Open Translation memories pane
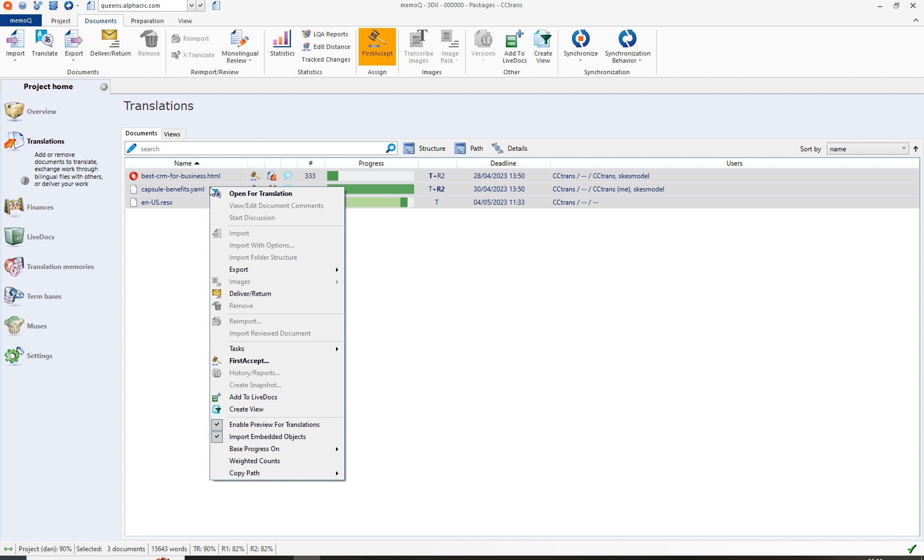This screenshot has height=560, width=924. pyautogui.click(x=50, y=267)
